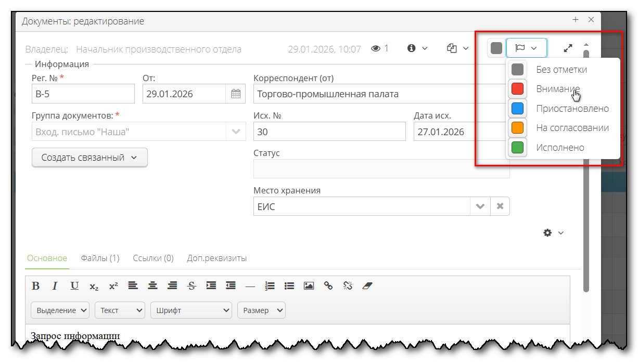
Task: Pick the orange На согласовании color mark
Action: 517,127
